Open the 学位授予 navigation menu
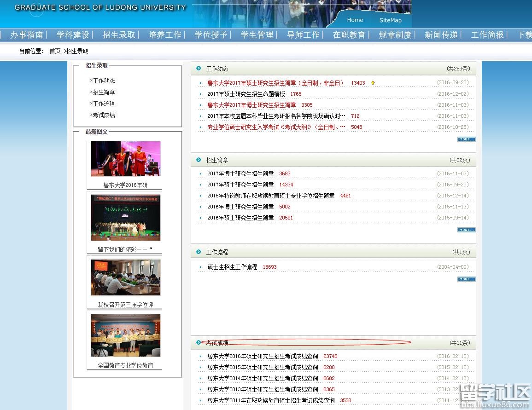Viewport: 532px width, 410px height. 210,35
